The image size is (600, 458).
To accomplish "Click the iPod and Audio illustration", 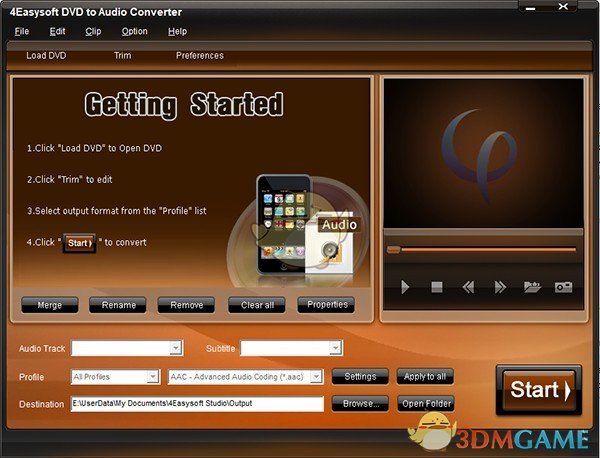I will click(x=298, y=230).
